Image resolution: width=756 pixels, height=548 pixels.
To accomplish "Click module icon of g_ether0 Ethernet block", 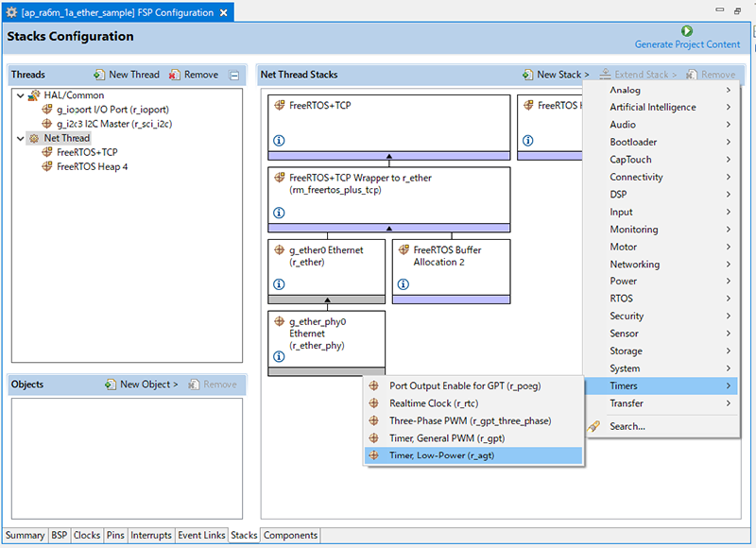I will point(279,249).
